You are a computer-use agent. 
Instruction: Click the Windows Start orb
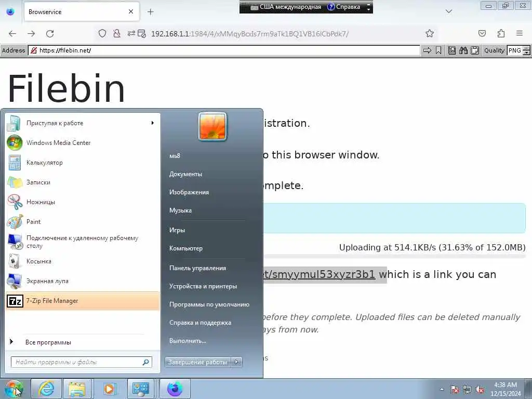[x=14, y=389]
